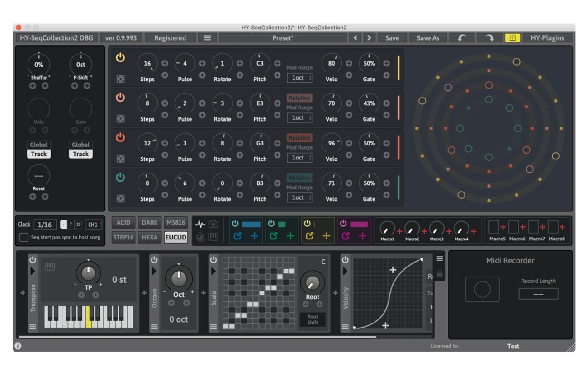Click the undo arrow icon
This screenshot has width=588, height=375.
tap(462, 38)
